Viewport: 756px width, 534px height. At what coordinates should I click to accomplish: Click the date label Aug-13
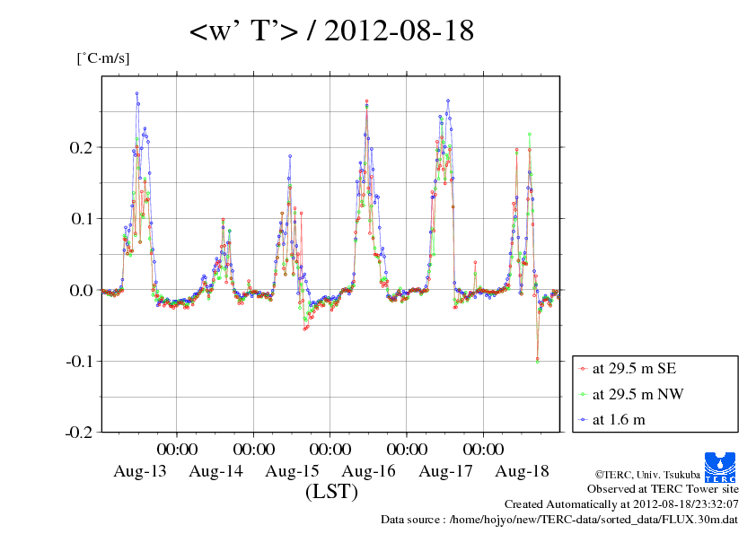click(140, 471)
